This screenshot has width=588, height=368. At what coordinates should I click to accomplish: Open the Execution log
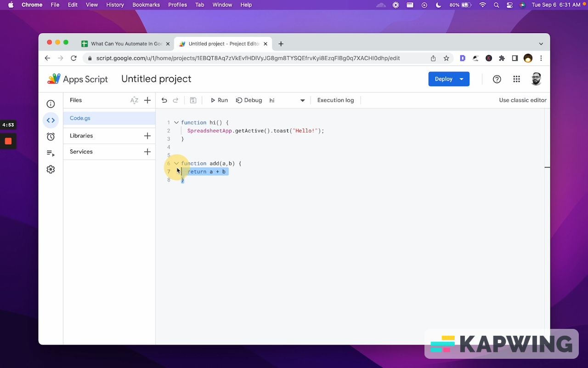pos(335,100)
